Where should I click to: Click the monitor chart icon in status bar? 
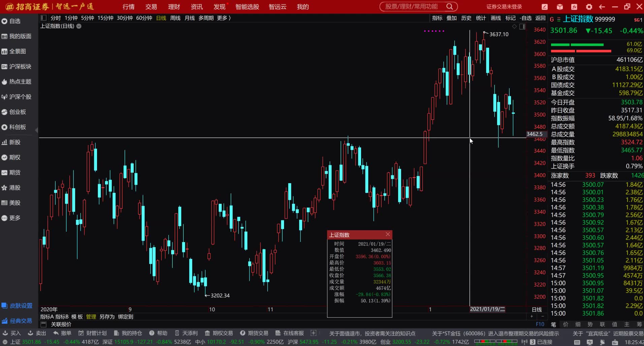pyautogui.click(x=589, y=342)
